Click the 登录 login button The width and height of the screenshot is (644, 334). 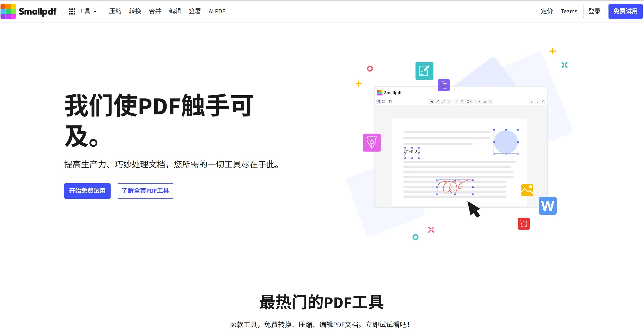coord(594,11)
